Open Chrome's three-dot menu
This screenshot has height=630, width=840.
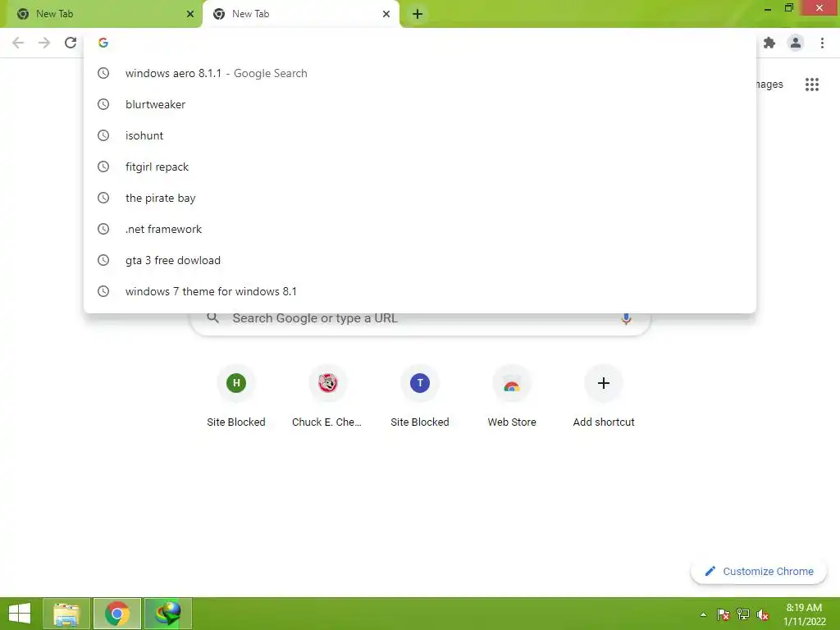click(x=822, y=43)
